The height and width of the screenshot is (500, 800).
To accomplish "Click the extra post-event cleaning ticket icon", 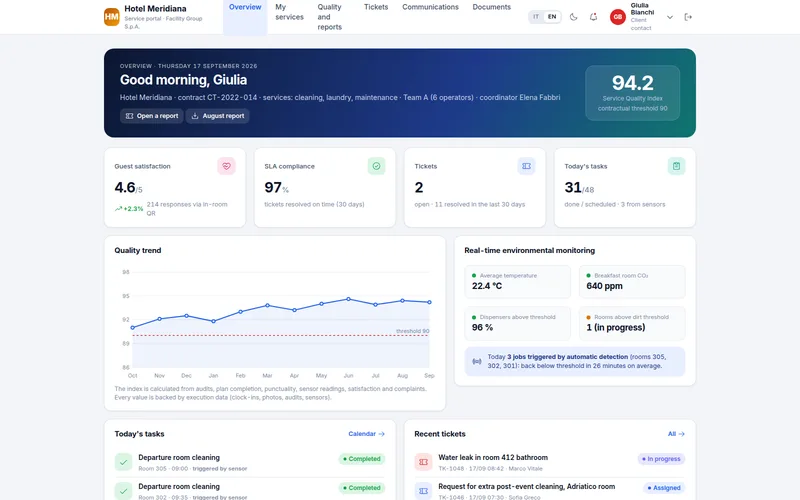I will pos(423,491).
